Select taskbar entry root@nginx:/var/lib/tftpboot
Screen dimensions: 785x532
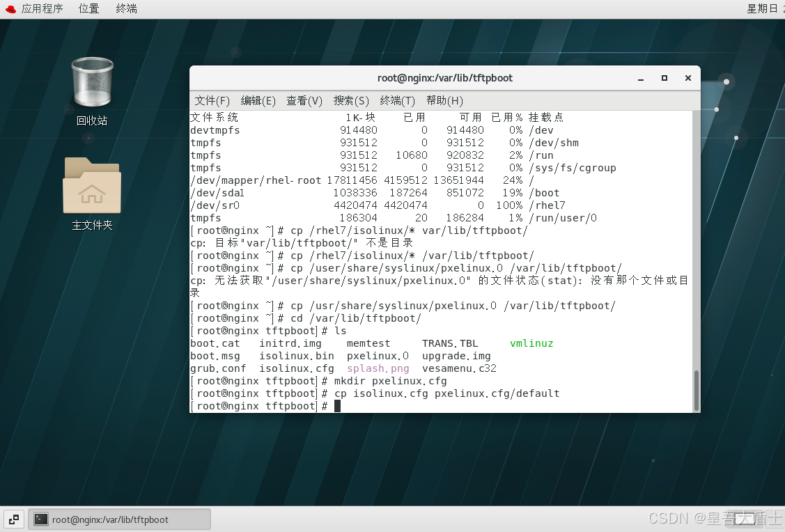point(120,519)
